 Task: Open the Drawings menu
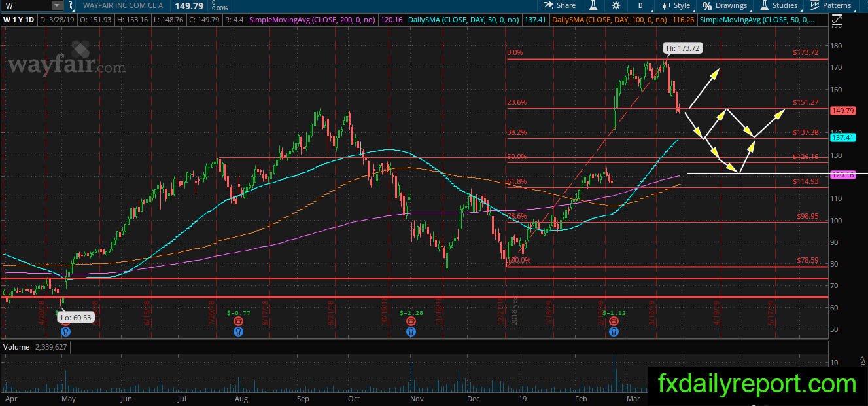(725, 5)
